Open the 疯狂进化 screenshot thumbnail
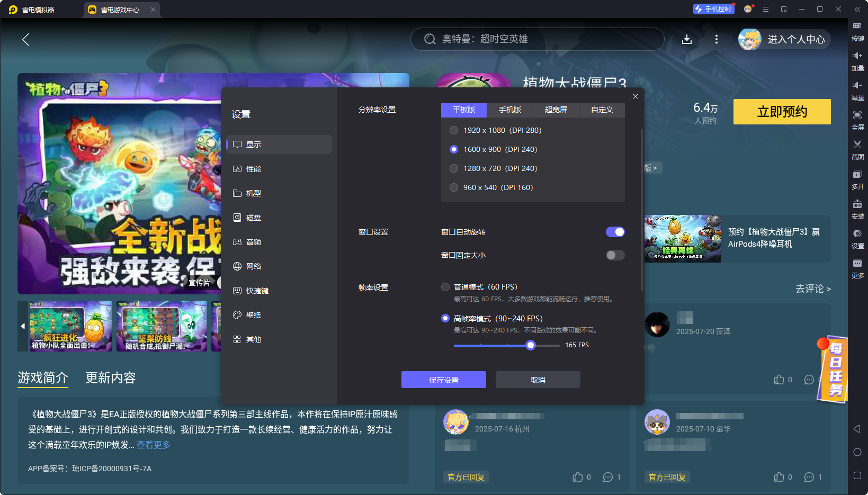This screenshot has height=495, width=868. click(71, 326)
